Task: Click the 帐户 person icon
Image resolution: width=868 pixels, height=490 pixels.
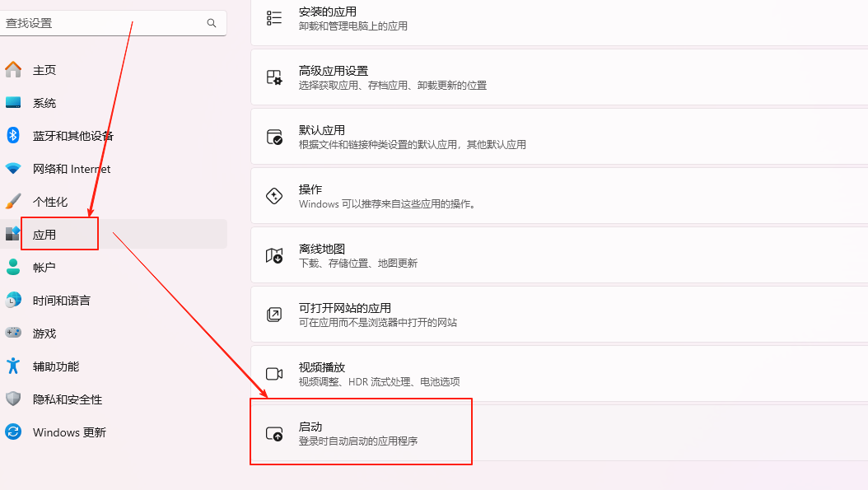Action: [13, 267]
